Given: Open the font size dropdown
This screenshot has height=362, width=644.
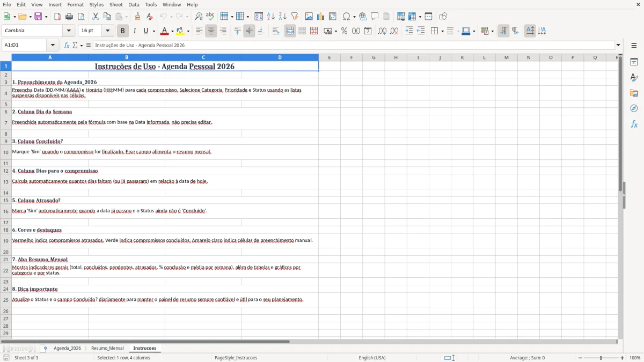Looking at the screenshot, I should click(x=108, y=31).
